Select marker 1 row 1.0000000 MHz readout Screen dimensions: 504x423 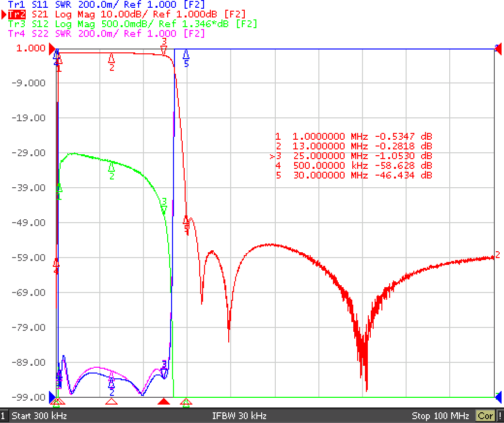click(x=354, y=136)
